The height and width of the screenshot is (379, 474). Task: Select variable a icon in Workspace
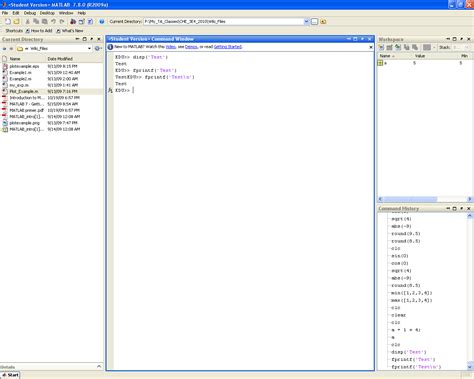point(380,63)
